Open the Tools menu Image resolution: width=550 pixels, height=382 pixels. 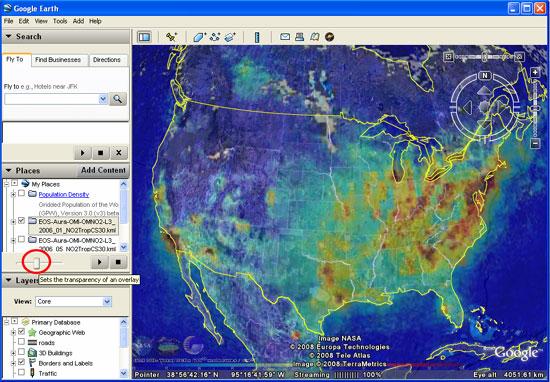60,21
